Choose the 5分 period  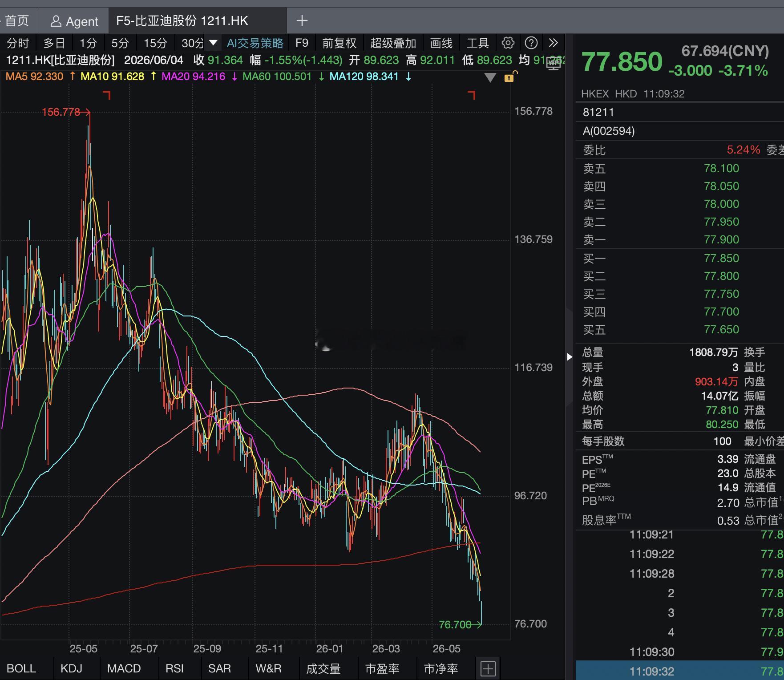(120, 43)
